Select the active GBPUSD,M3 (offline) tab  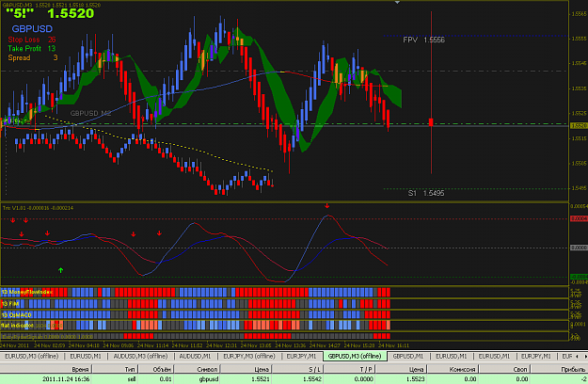(x=355, y=356)
